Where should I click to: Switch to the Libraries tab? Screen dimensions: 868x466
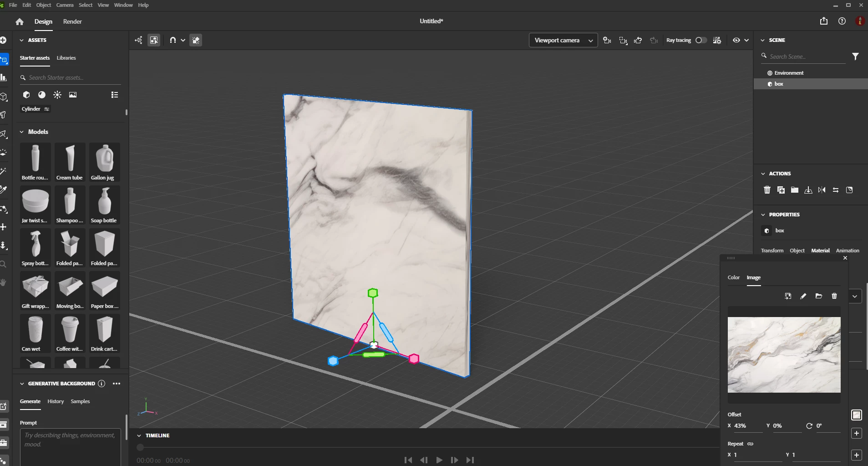(x=66, y=58)
